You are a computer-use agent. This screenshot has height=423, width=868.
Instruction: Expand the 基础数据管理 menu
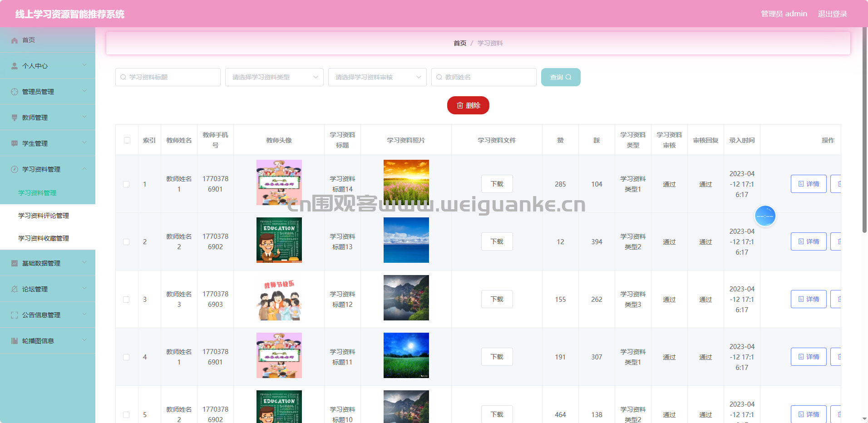point(48,263)
